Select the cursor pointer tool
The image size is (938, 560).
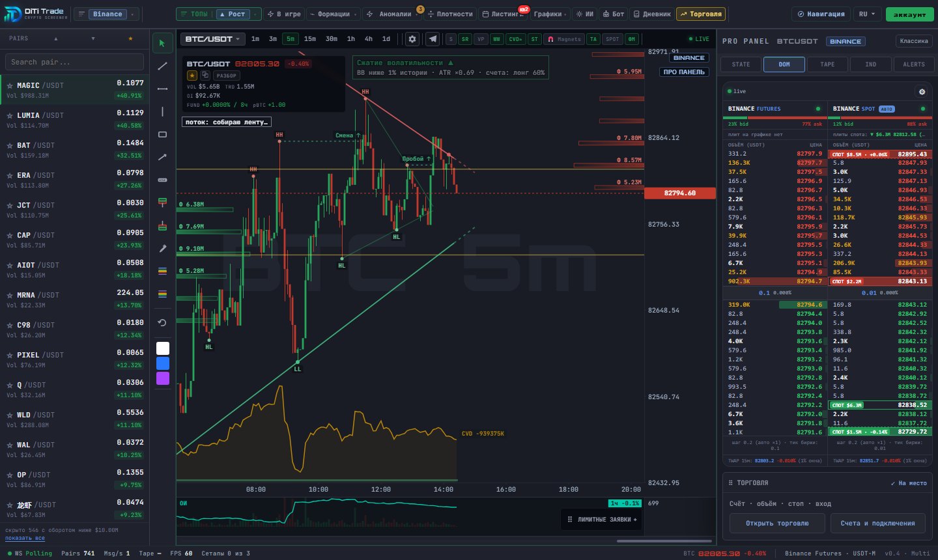coord(163,43)
